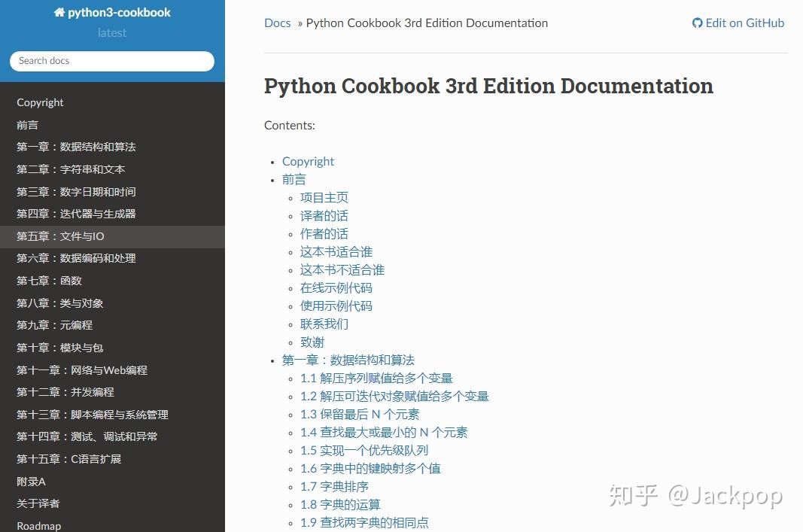
Task: Select the Docs breadcrumb item
Action: tap(277, 23)
